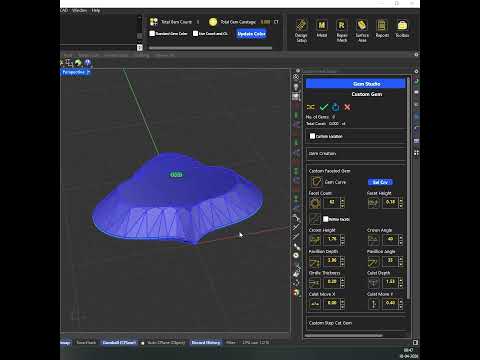Screen dimensions: 480x360
Task: Open the Filter option in the status bar
Action: point(230,342)
